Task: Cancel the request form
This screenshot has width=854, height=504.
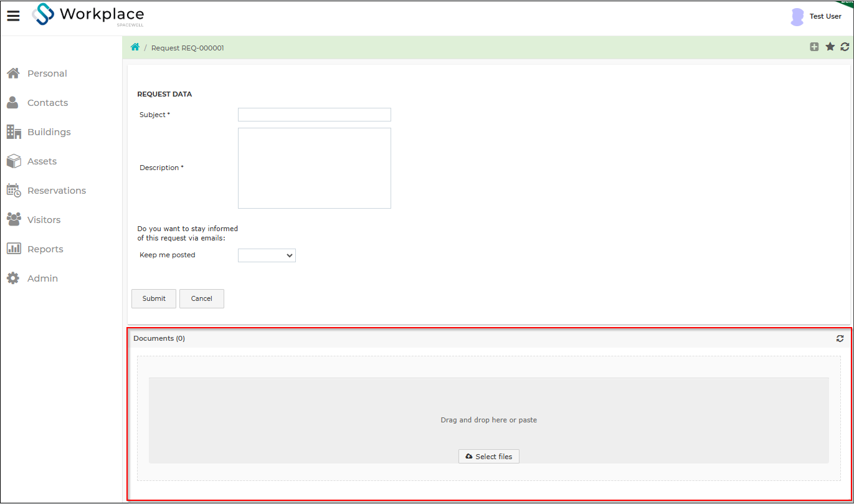Action: (x=202, y=298)
